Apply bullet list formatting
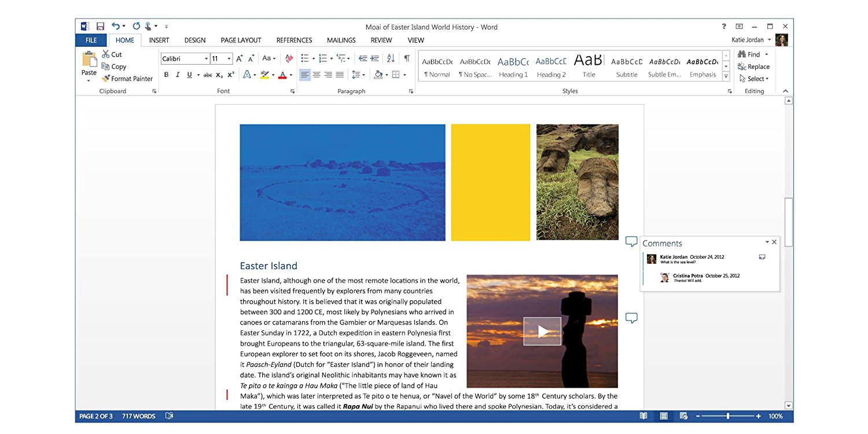The width and height of the screenshot is (868, 434). 304,58
